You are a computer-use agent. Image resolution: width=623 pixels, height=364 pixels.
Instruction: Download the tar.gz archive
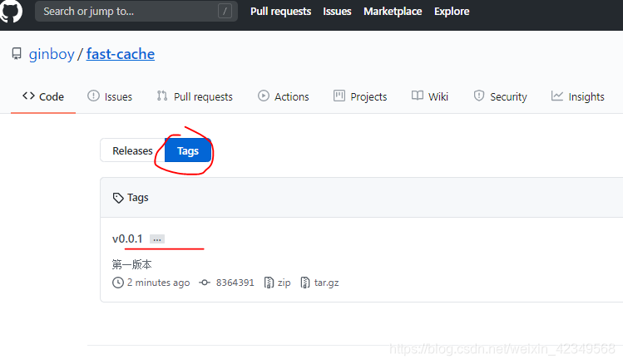[x=327, y=283]
